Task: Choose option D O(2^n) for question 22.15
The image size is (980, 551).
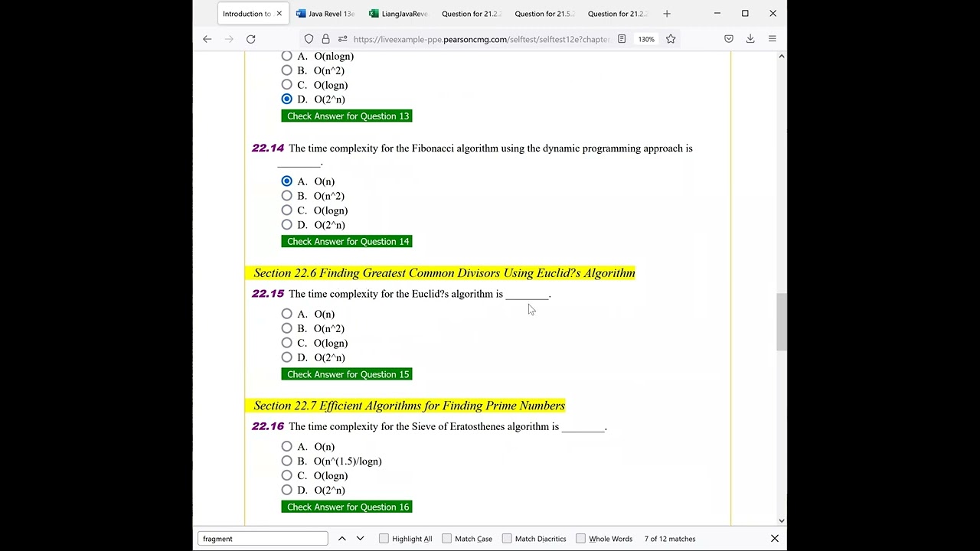Action: click(286, 357)
